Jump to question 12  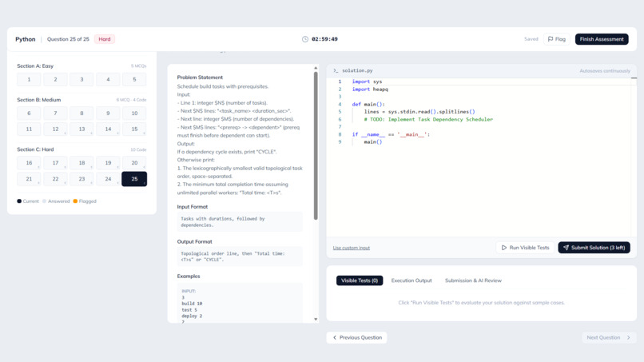click(x=55, y=129)
